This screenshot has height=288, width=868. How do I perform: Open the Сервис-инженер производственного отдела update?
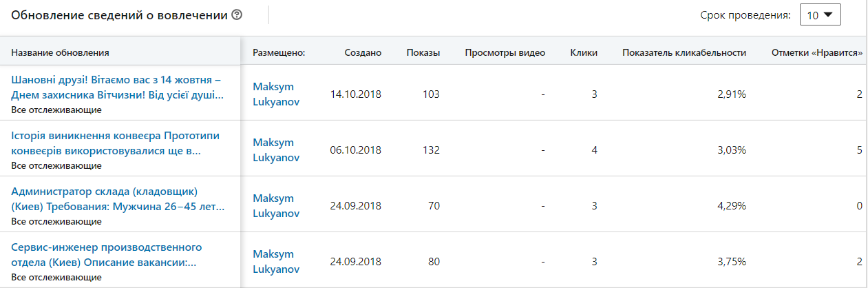pyautogui.click(x=107, y=255)
